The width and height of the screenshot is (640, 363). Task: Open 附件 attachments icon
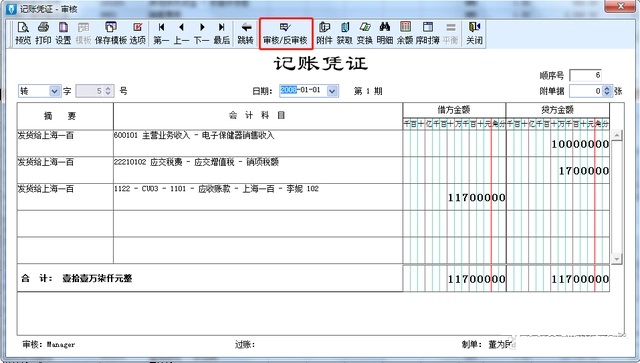coord(324,33)
